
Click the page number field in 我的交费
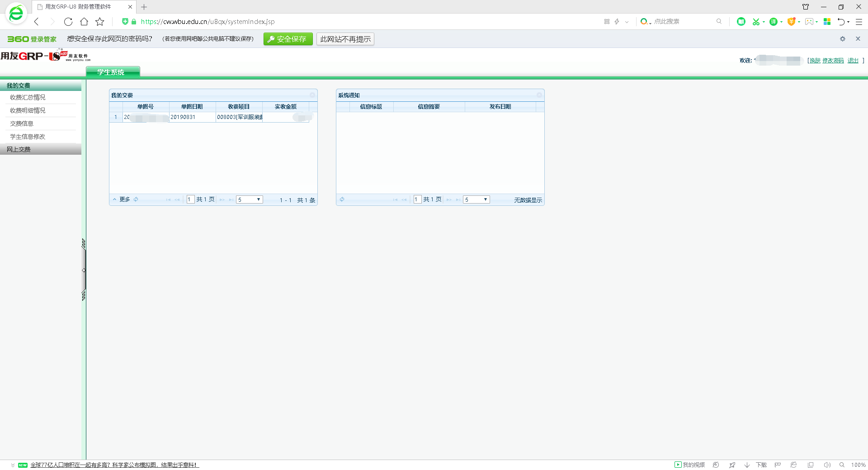click(190, 199)
